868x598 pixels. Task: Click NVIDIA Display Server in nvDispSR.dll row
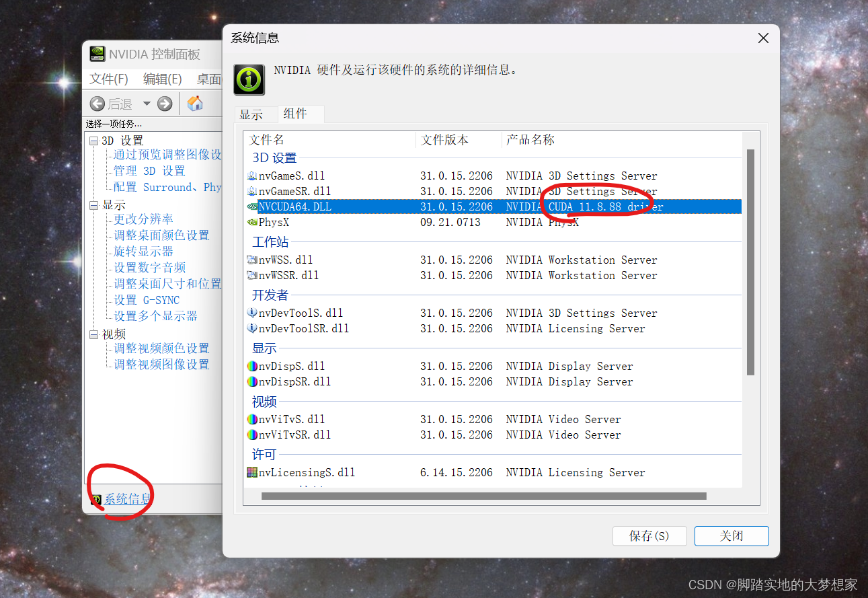(569, 381)
